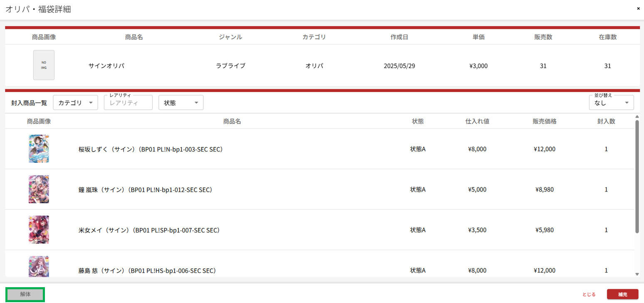The image size is (644, 303).
Task: Close the オリパ・福袋詳細 dialog with the X
Action: click(638, 8)
